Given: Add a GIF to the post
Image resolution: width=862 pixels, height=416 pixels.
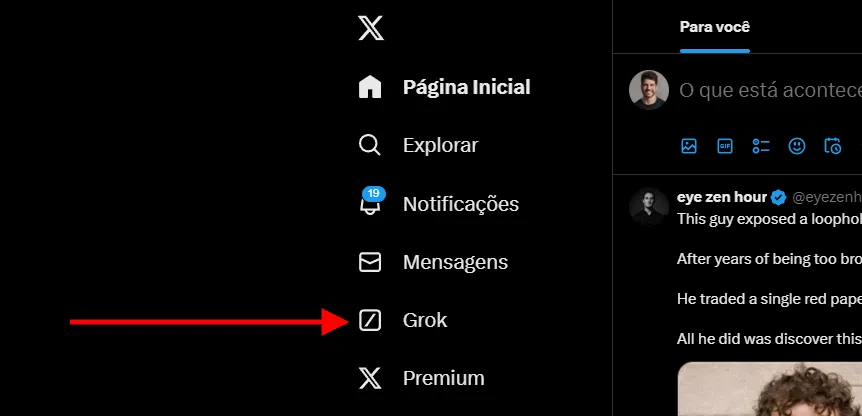Looking at the screenshot, I should (725, 146).
